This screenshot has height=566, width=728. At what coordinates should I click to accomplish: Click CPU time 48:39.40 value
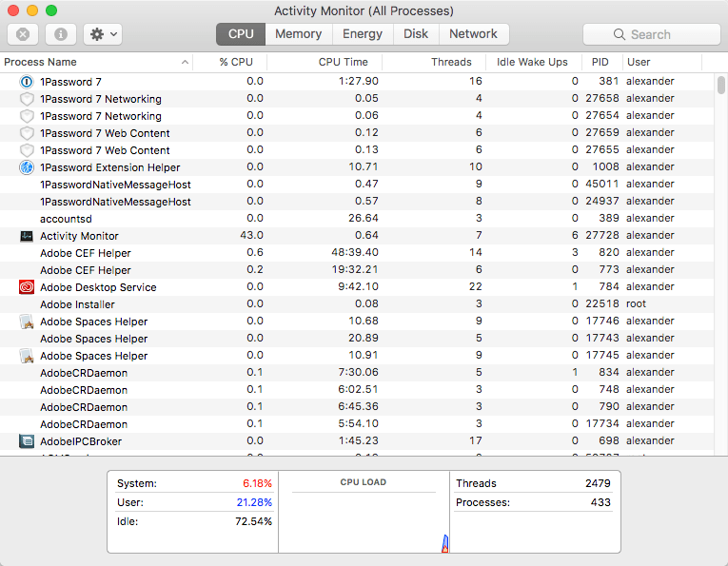[355, 252]
